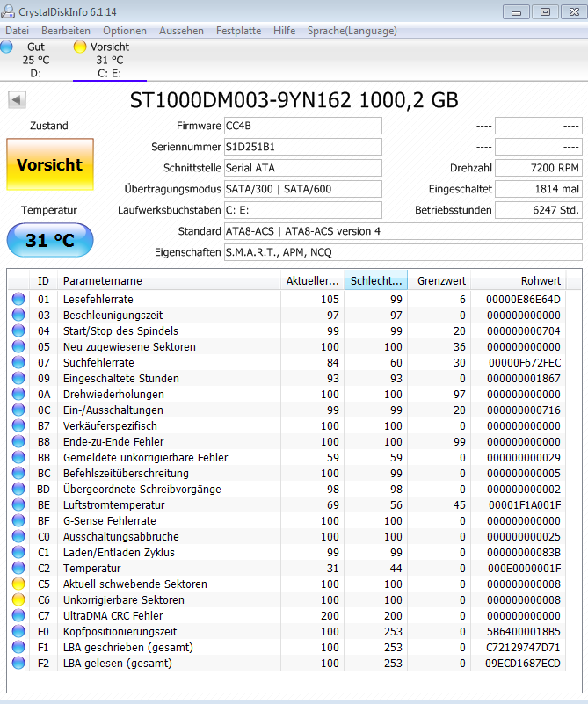Click the Eigenschaften field S.M.A.R.T., APM, NCQ
The image size is (588, 704).
403,252
